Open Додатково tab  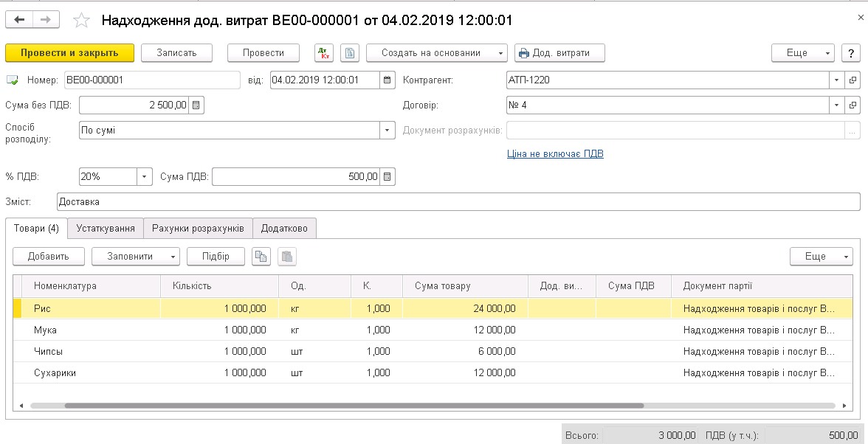tap(285, 229)
